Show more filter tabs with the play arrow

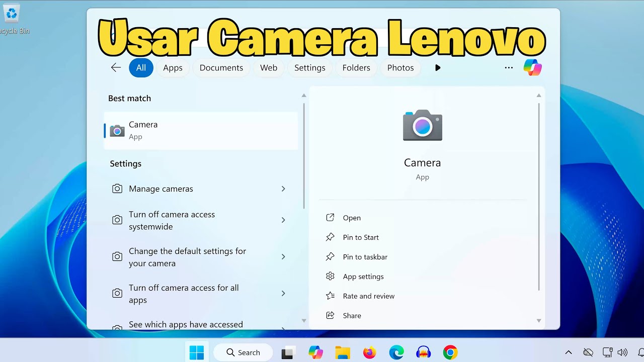tap(438, 67)
